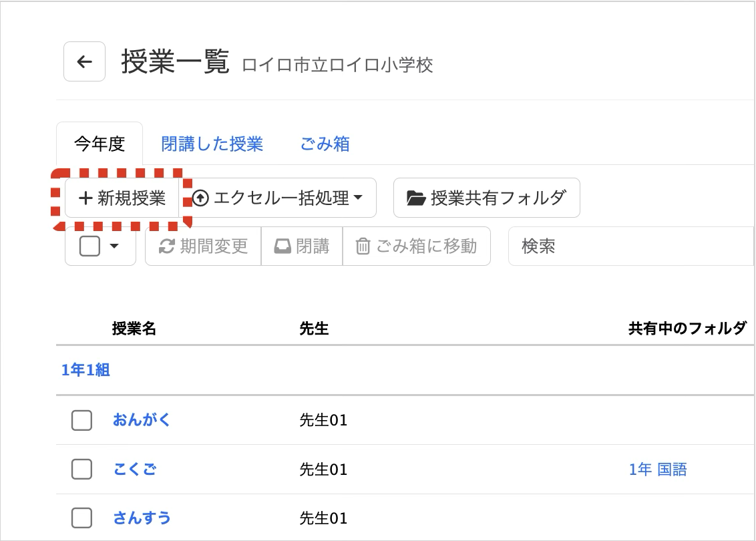This screenshot has height=541, width=756.
Task: Click the 期間変更 refresh icon button
Action: (x=166, y=246)
